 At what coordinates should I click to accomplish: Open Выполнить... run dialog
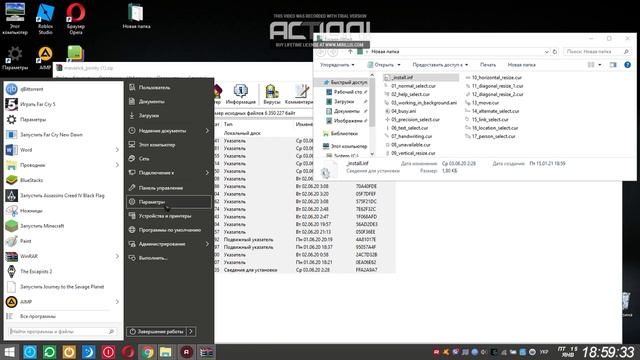click(169, 258)
